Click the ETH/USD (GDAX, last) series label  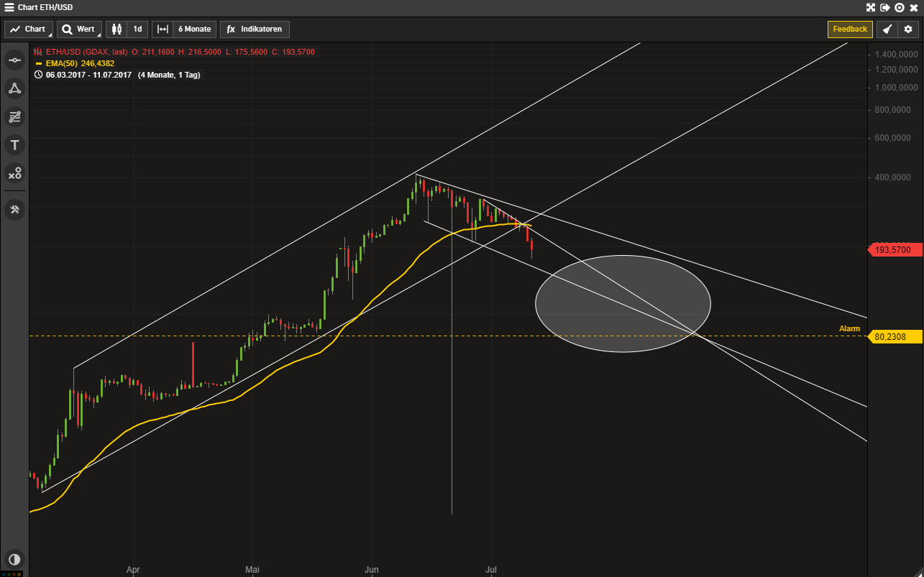(x=87, y=52)
